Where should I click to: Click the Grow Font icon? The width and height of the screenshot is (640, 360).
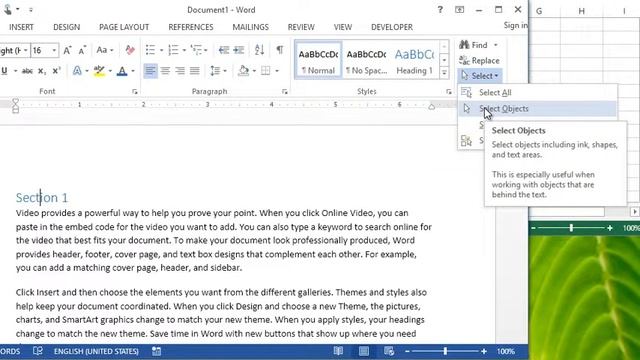[67, 50]
